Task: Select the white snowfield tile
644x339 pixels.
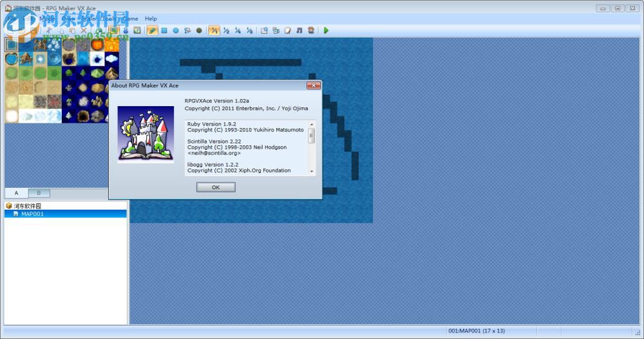Action: click(x=12, y=116)
